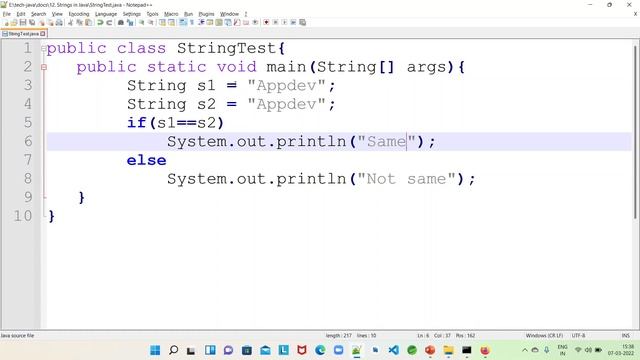Open Visual Studio Code from the taskbar

tap(393, 350)
